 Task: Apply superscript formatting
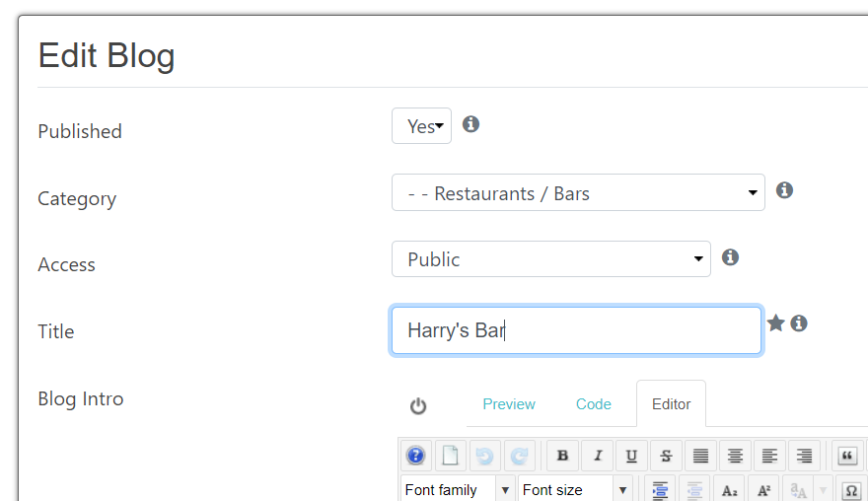click(x=763, y=490)
